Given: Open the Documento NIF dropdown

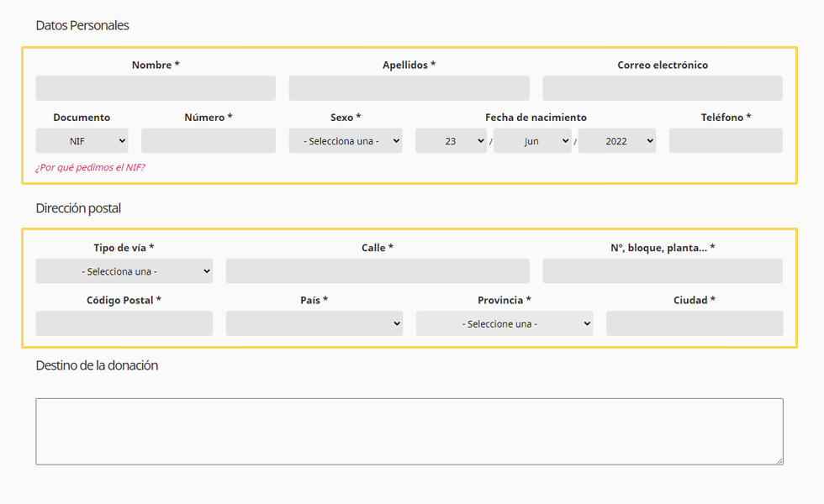Looking at the screenshot, I should pyautogui.click(x=82, y=141).
